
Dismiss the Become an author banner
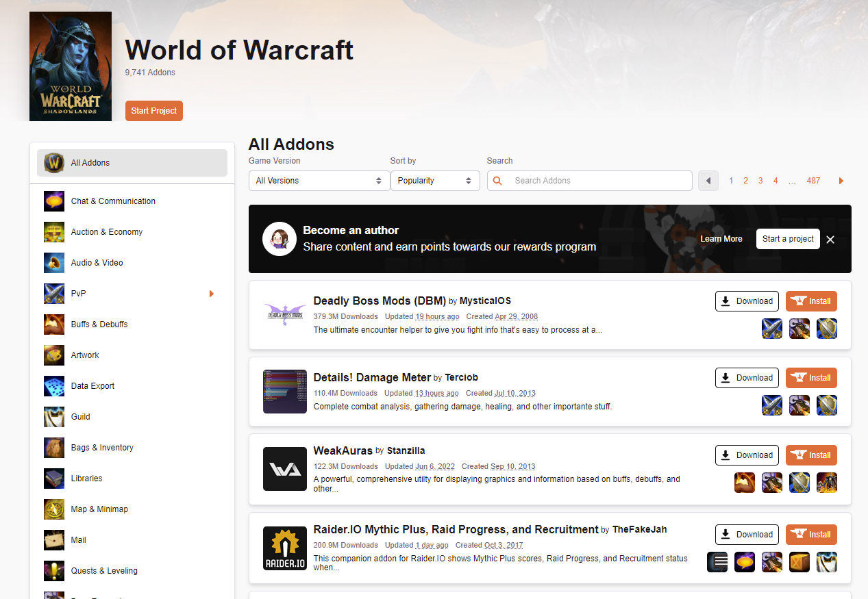point(830,240)
